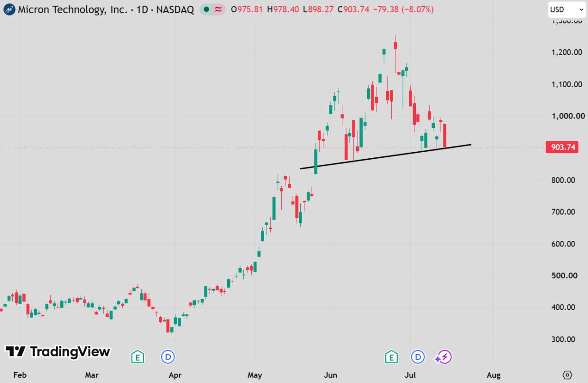Click the dividend D marker near Jul
This screenshot has width=588, height=383.
[x=418, y=357]
